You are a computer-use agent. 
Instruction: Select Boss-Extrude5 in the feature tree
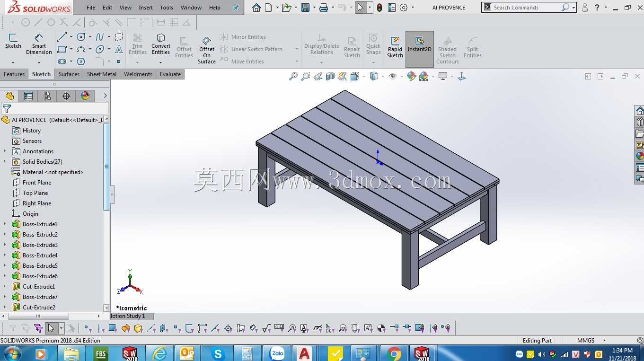click(40, 266)
